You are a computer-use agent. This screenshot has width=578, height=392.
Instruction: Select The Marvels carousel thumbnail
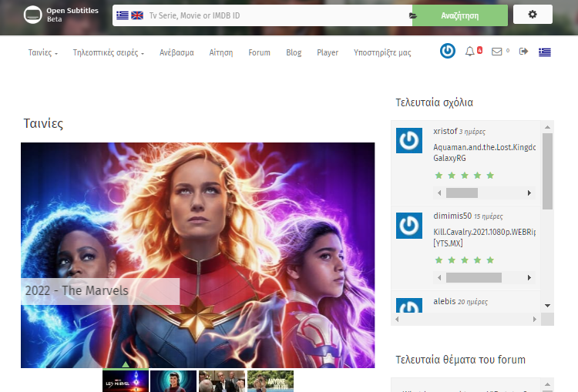point(126,381)
